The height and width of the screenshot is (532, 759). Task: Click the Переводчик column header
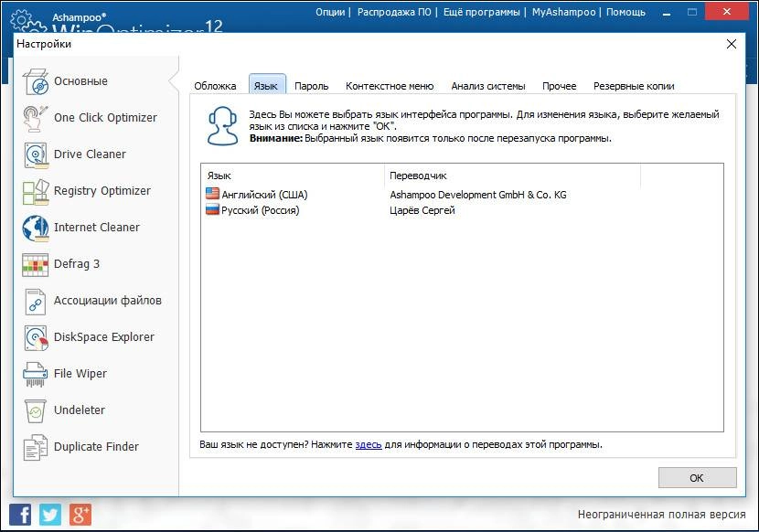coord(513,176)
